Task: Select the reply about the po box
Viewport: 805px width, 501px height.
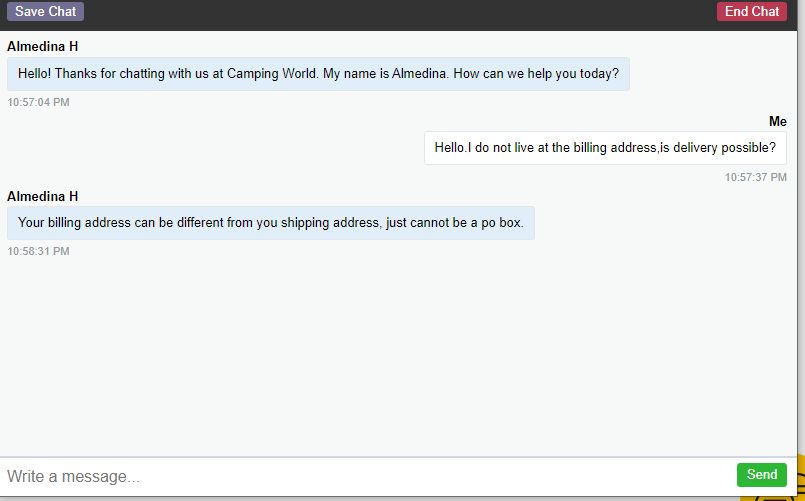Action: (270, 223)
